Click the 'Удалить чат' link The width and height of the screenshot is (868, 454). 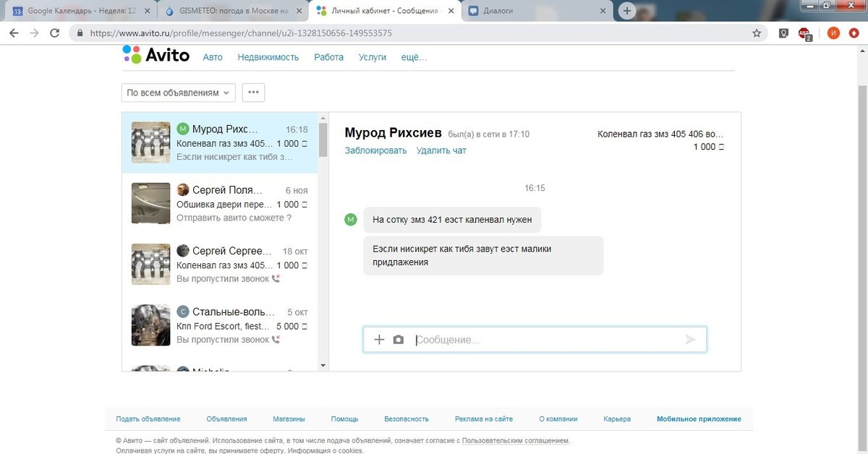point(441,150)
